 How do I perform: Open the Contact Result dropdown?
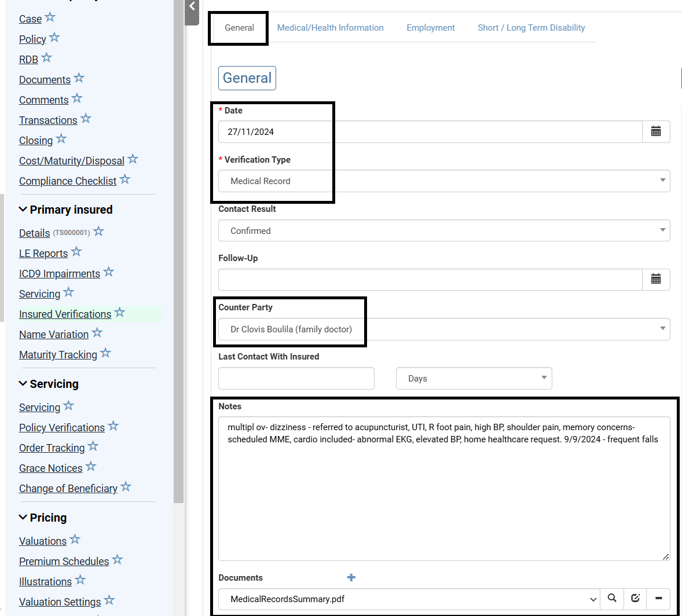443,230
